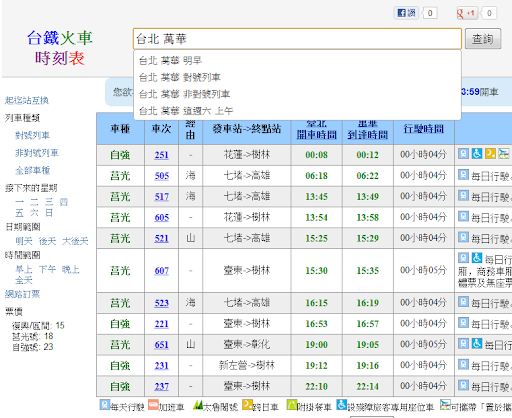This screenshot has height=418, width=512.
Task: Click the 跨日車 legend icon below table
Action: (247, 405)
